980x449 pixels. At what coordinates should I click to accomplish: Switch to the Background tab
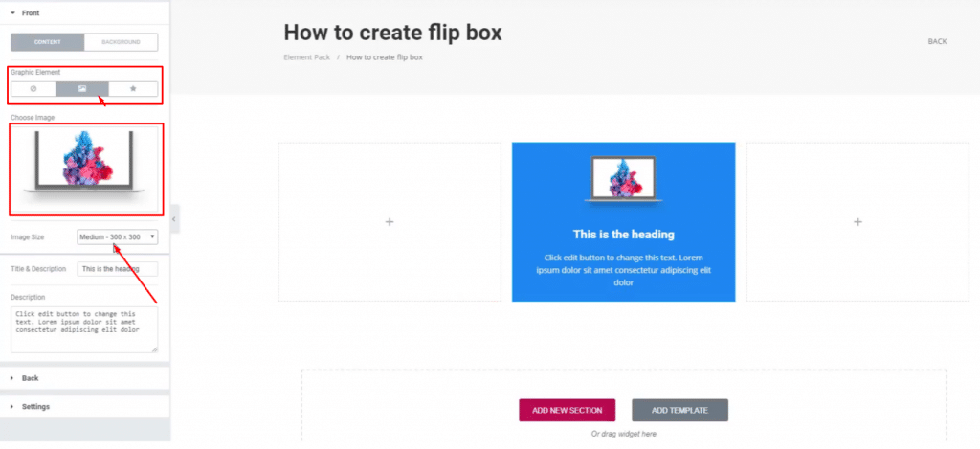point(122,42)
